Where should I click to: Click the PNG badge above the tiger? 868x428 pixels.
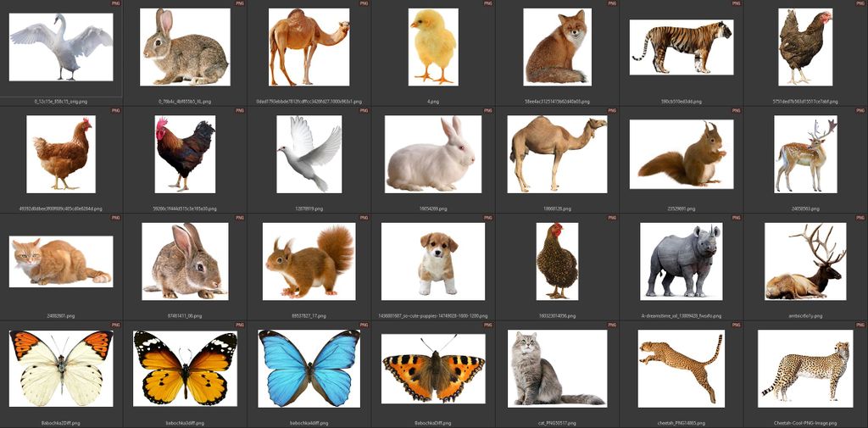click(x=735, y=3)
